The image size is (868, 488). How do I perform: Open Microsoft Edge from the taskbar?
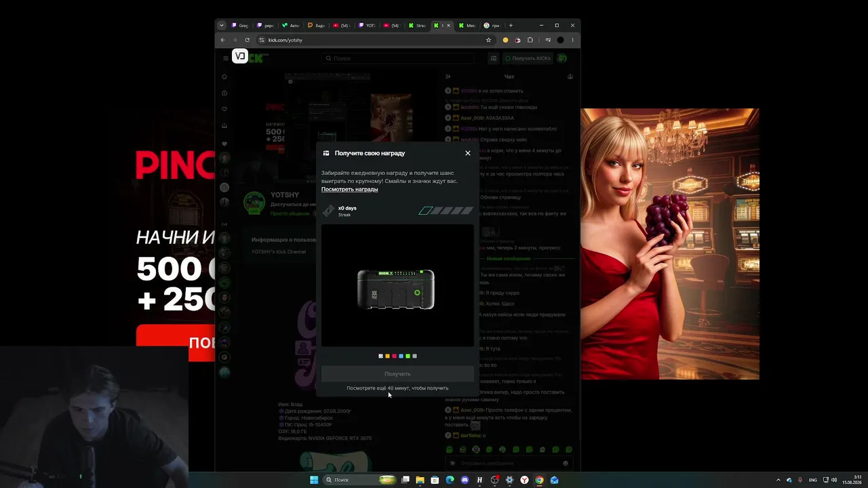click(x=450, y=480)
